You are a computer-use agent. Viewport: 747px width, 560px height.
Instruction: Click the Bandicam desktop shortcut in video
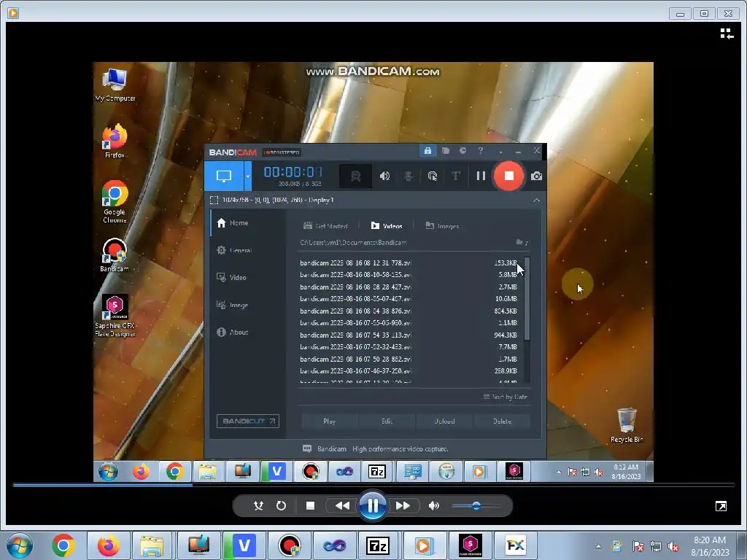tap(115, 255)
